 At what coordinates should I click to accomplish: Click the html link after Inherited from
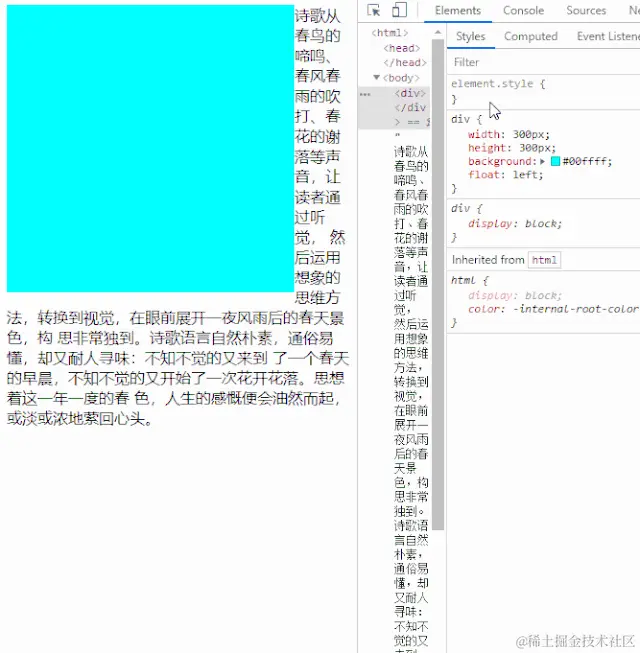544,260
